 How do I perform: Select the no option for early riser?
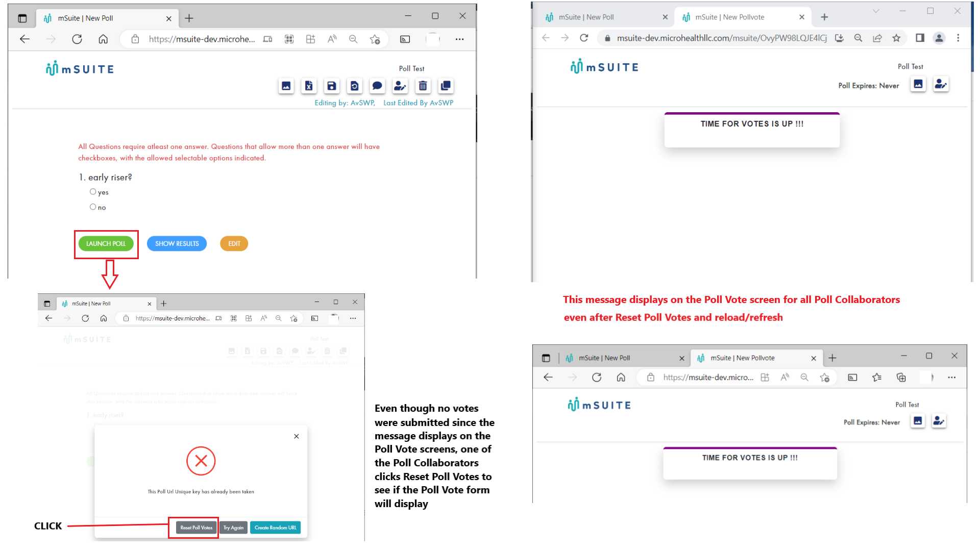pyautogui.click(x=92, y=207)
